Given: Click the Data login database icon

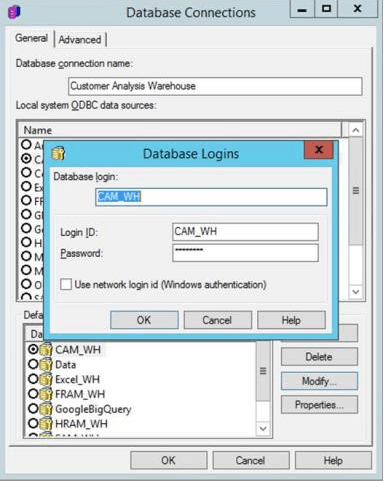Looking at the screenshot, I should (46, 364).
